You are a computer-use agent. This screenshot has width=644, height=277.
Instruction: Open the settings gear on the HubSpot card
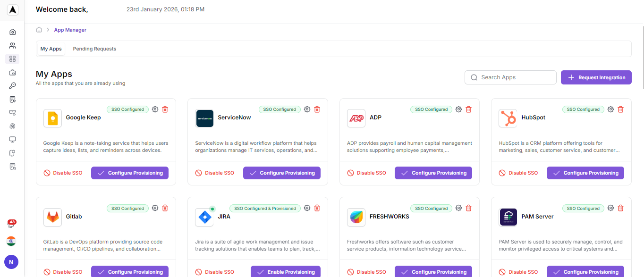tap(610, 109)
